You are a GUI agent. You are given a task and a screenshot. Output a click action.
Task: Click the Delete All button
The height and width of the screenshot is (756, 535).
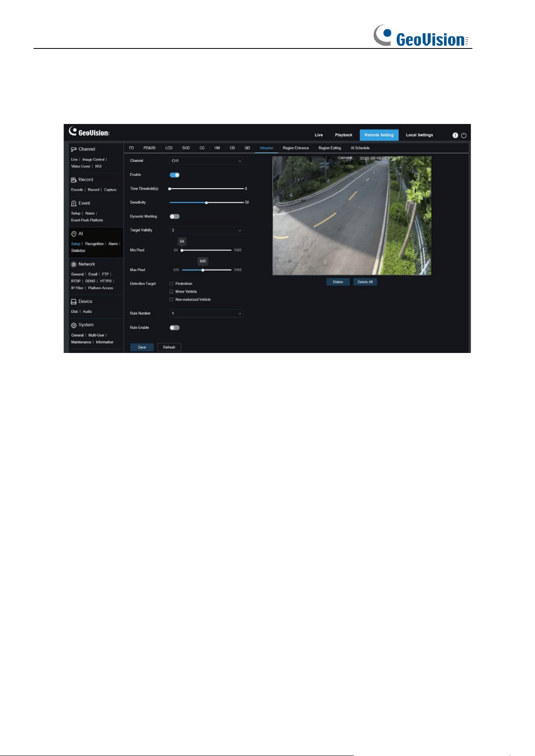point(365,282)
